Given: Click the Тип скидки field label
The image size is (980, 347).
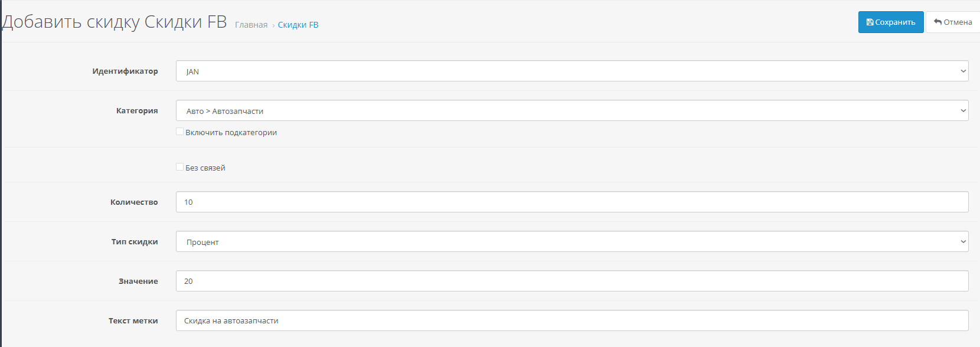Looking at the screenshot, I should tap(135, 242).
